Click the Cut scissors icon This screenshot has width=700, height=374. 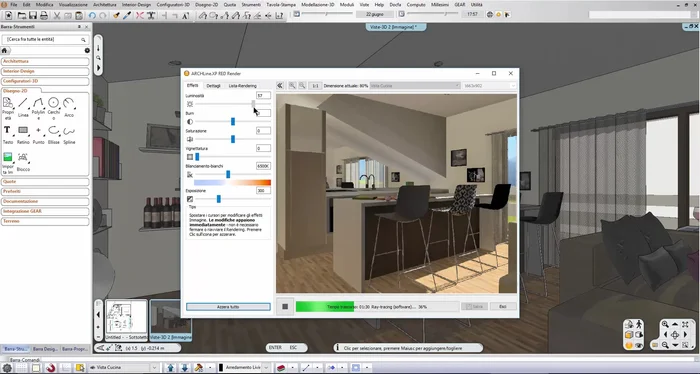tap(57, 15)
